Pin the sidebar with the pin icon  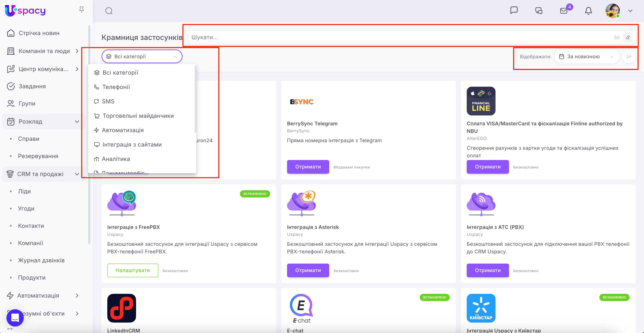tap(82, 10)
